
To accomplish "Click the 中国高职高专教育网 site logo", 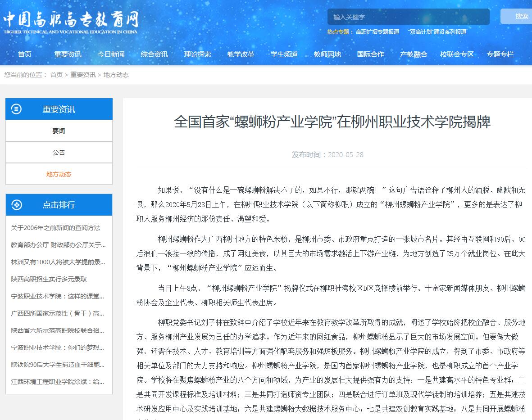I will click(x=71, y=21).
